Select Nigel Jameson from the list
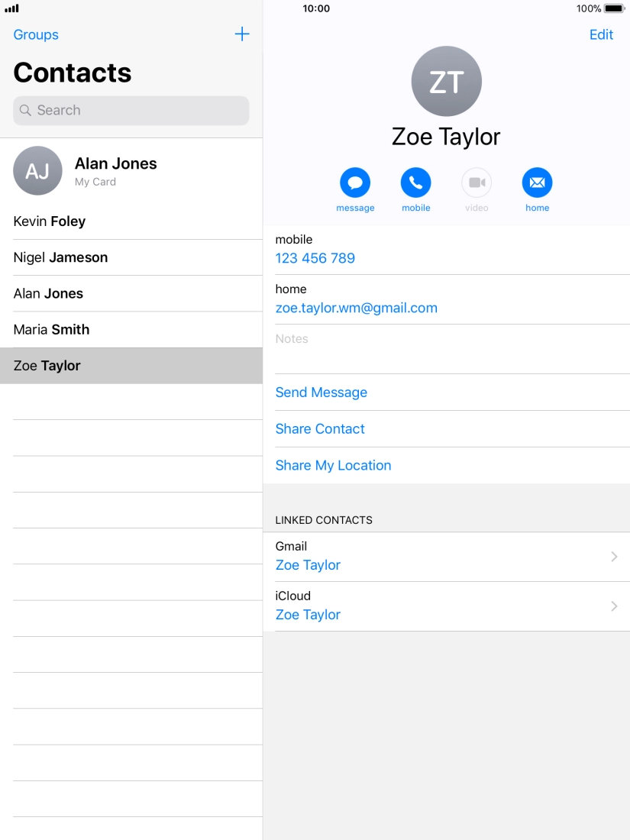The height and width of the screenshot is (840, 630). click(x=60, y=257)
